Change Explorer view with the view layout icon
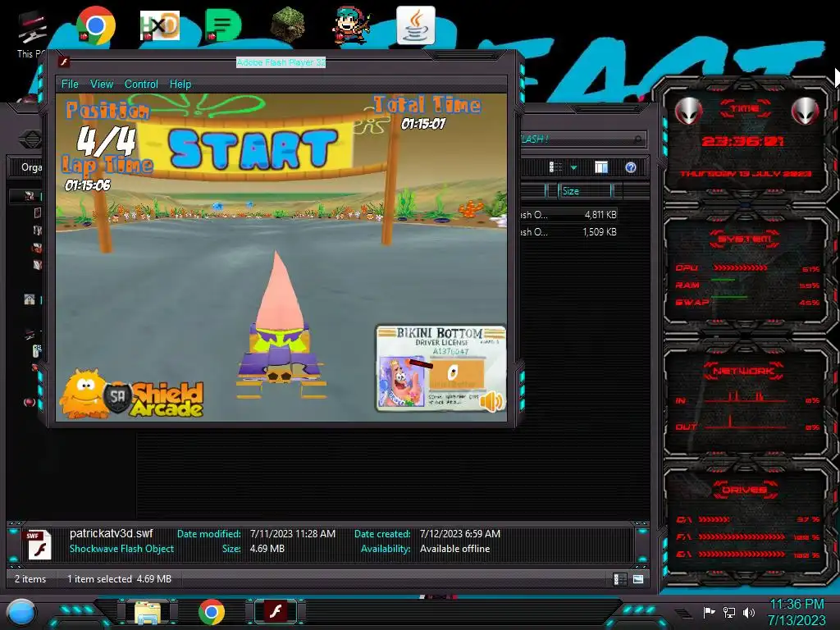Image resolution: width=840 pixels, height=630 pixels. click(555, 167)
